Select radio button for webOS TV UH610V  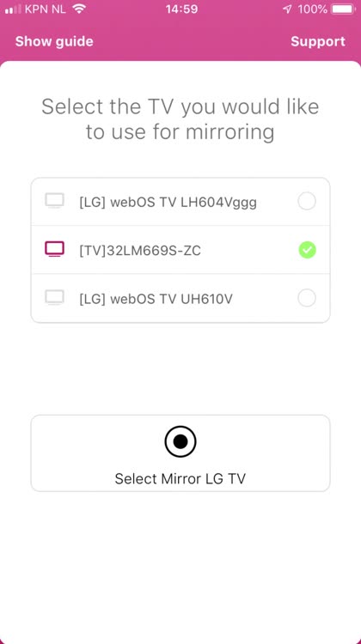click(x=307, y=298)
